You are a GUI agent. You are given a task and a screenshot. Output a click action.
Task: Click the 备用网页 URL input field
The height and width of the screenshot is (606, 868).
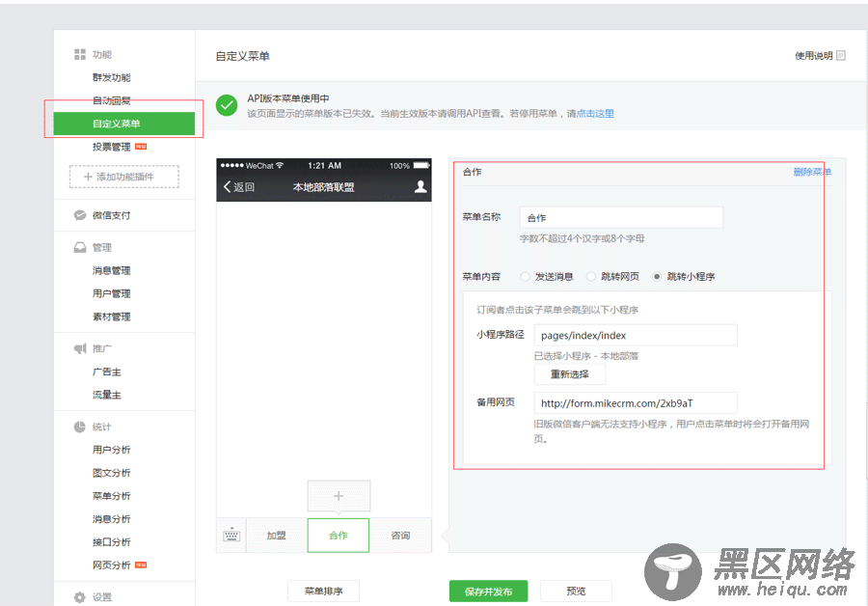pyautogui.click(x=636, y=402)
